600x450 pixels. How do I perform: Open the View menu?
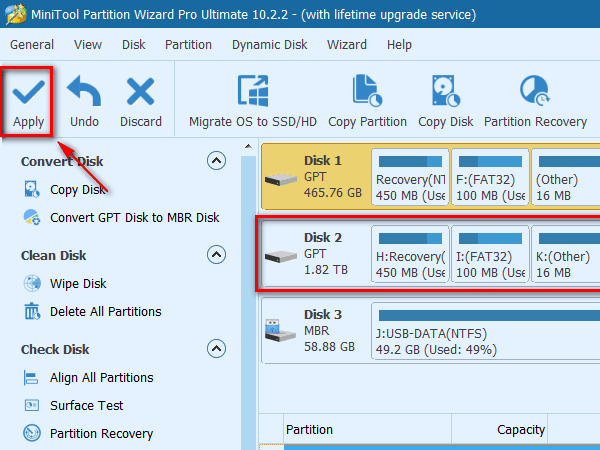tap(88, 45)
